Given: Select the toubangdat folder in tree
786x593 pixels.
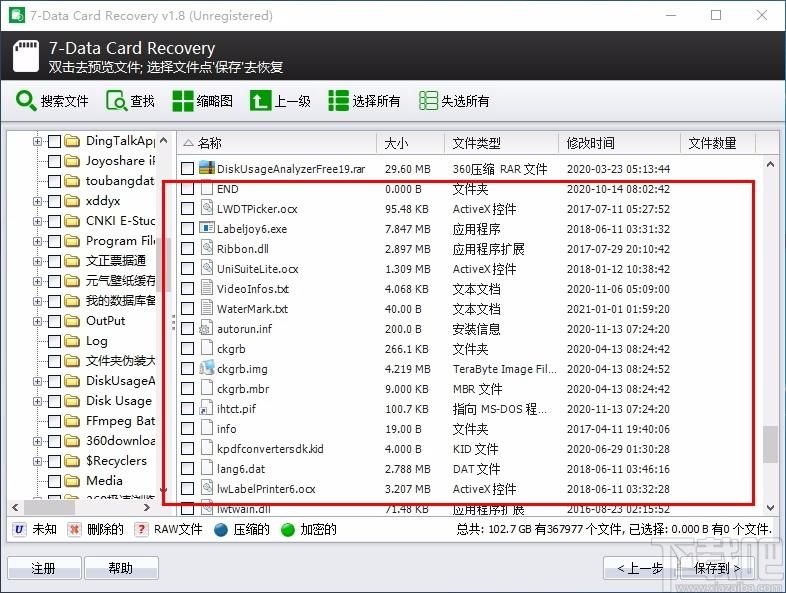Looking at the screenshot, I should [120, 181].
